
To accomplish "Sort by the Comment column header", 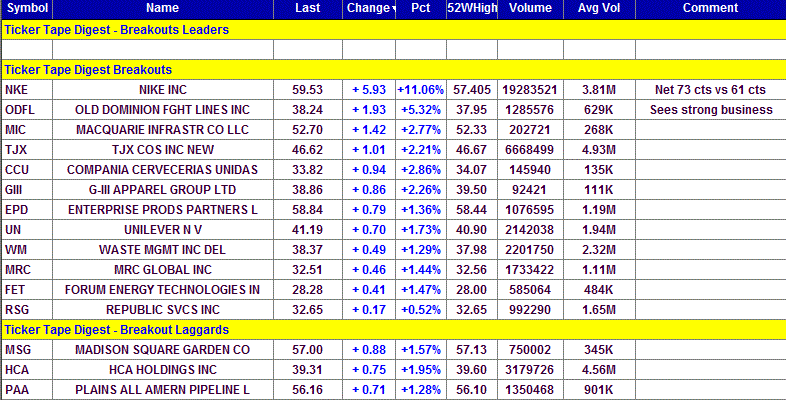I will 710,9.
